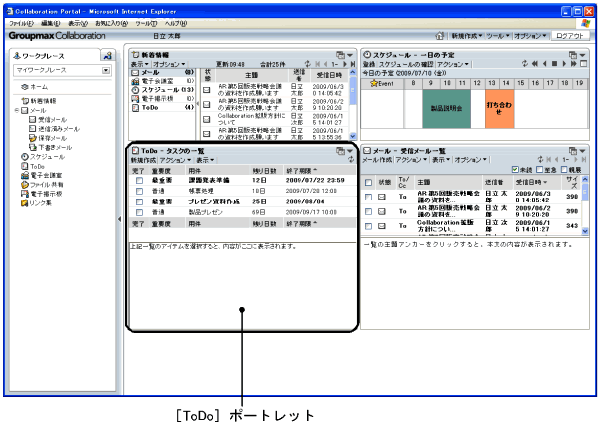Click 新規作成 in ToDo portlet
600x428 pixels.
143,160
